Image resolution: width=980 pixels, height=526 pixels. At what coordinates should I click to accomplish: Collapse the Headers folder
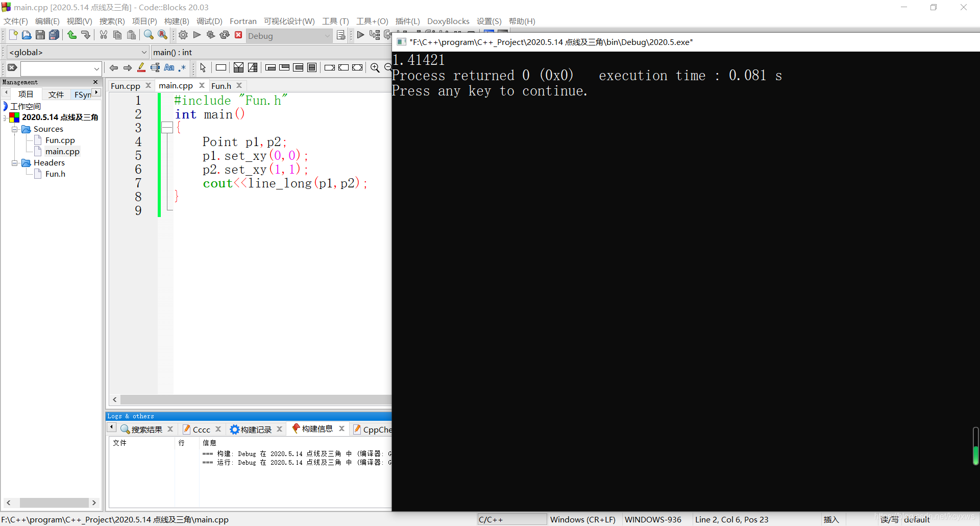[15, 163]
